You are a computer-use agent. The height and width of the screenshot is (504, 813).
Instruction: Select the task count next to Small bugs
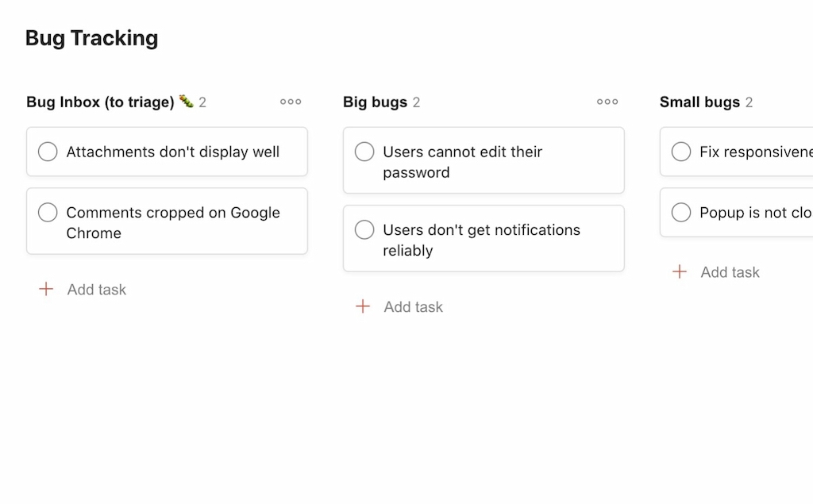click(751, 102)
